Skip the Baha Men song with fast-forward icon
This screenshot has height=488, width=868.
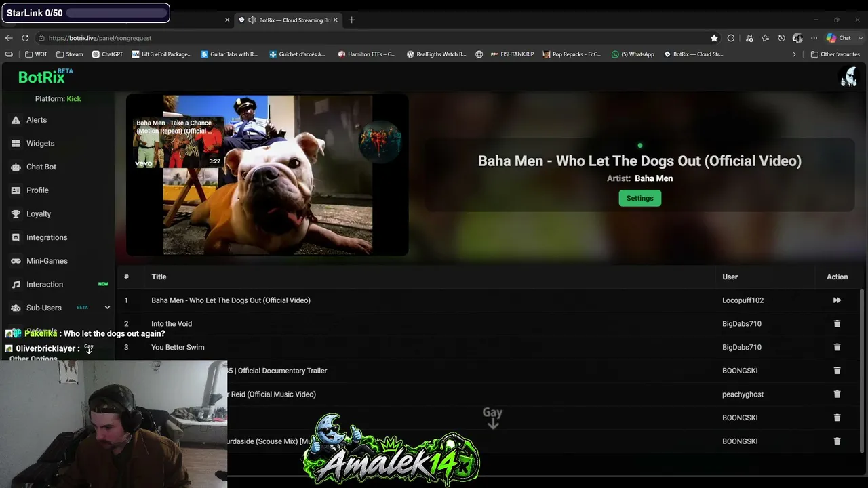(x=837, y=300)
